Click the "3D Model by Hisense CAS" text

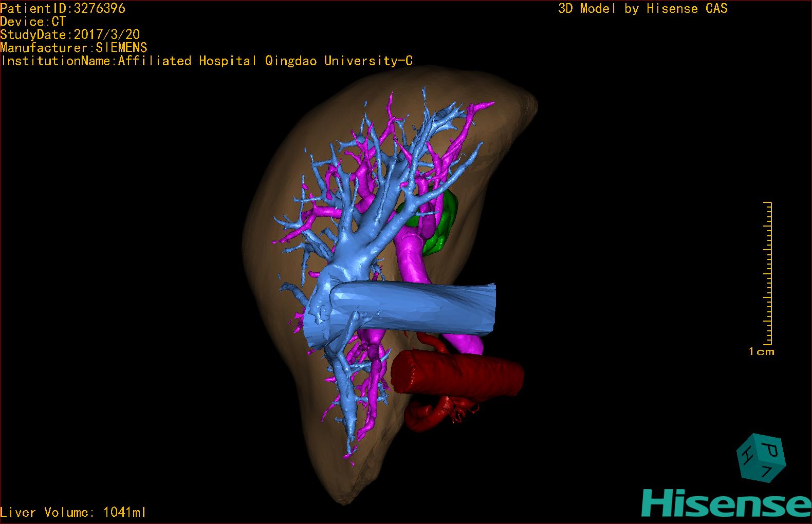pyautogui.click(x=643, y=8)
